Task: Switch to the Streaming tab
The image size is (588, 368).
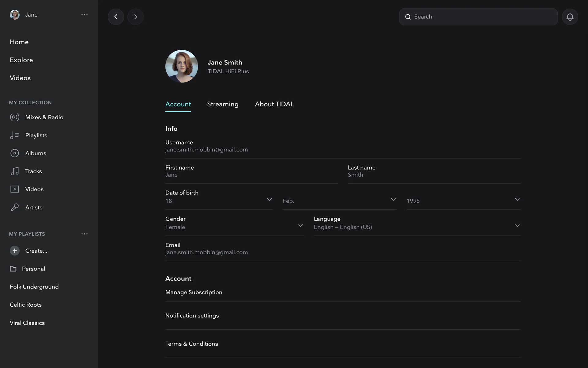Action: [223, 104]
